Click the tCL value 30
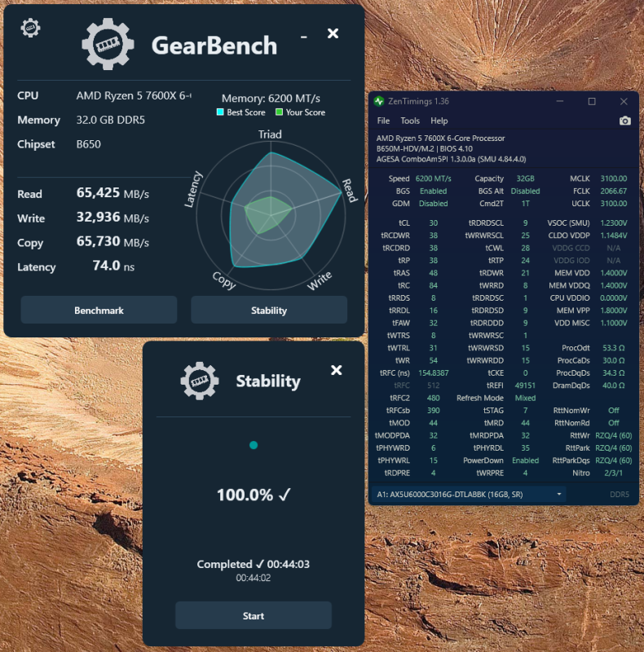 pyautogui.click(x=433, y=222)
